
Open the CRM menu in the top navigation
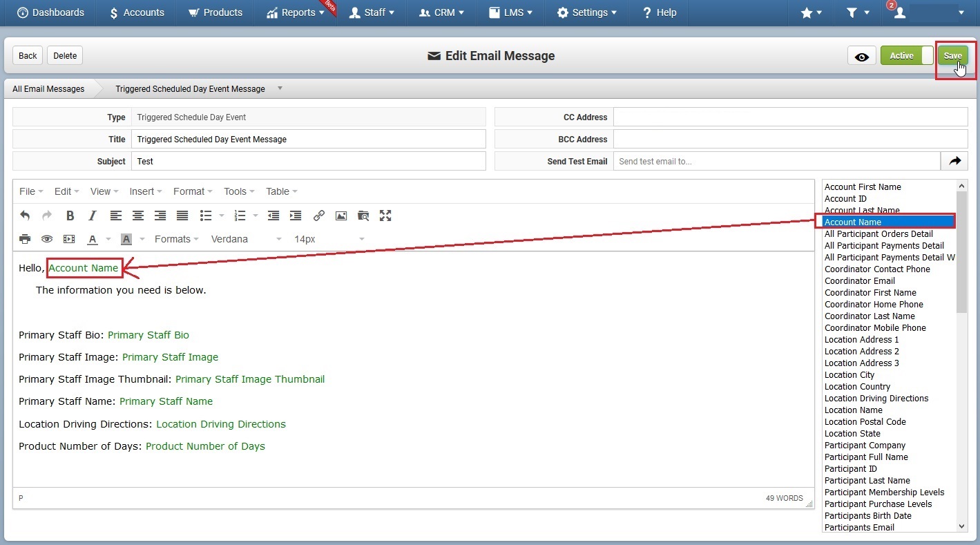point(442,12)
